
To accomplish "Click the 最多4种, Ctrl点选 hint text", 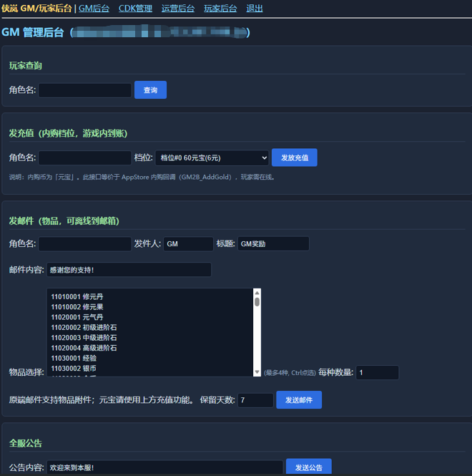I will (x=290, y=373).
